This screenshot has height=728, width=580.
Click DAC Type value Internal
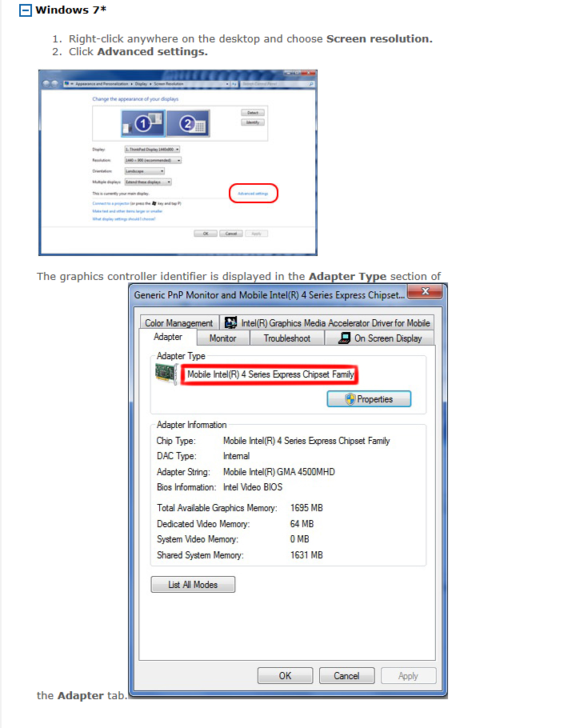pos(236,456)
